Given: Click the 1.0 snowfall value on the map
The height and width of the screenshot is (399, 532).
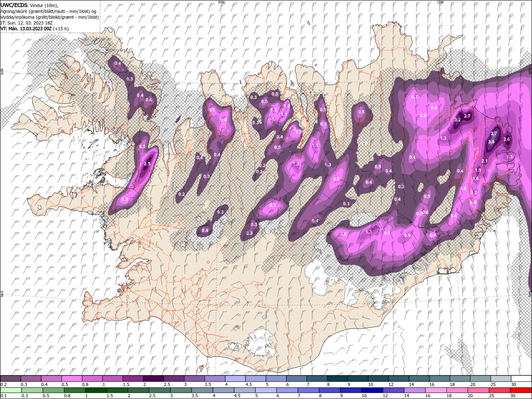Looking at the screenshot, I should [287, 106].
